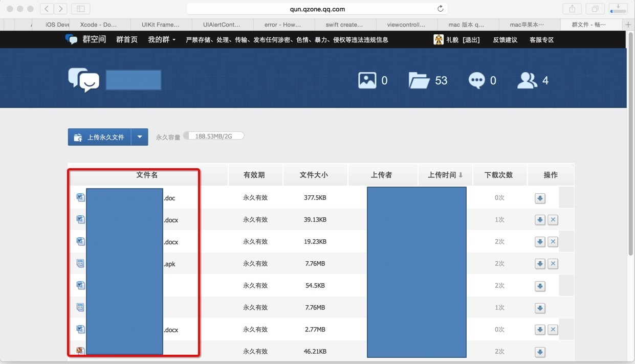Viewport: 635px width, 364px height.
Task: Switch to the error - How… tab
Action: [284, 25]
